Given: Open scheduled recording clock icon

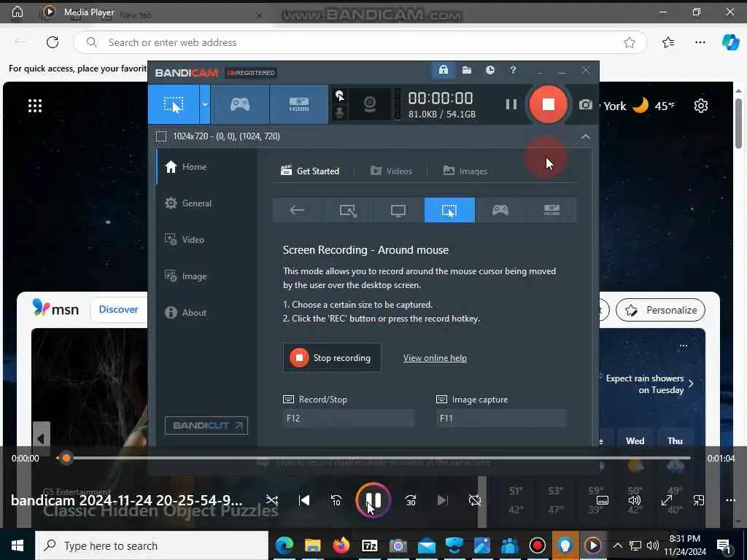Looking at the screenshot, I should (489, 71).
